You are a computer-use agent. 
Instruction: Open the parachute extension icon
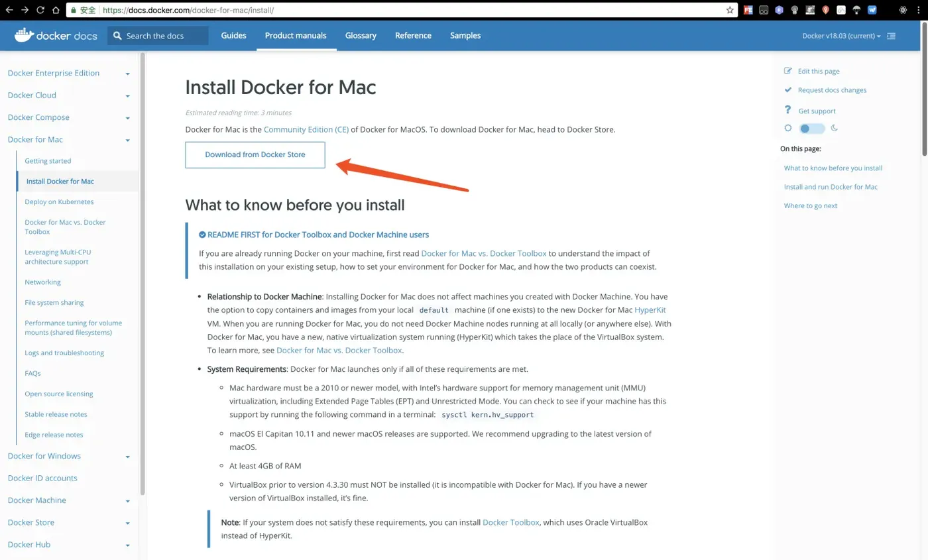[x=856, y=10]
